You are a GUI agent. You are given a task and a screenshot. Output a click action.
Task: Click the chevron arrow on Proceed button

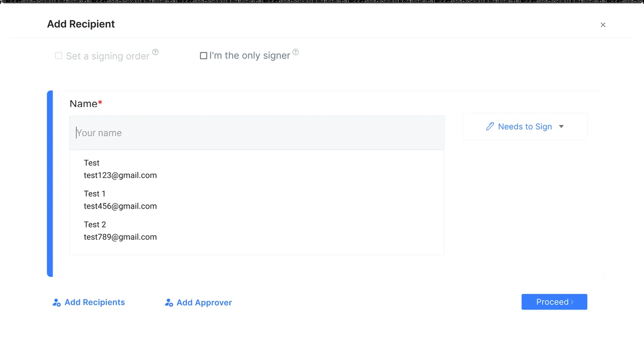(573, 302)
